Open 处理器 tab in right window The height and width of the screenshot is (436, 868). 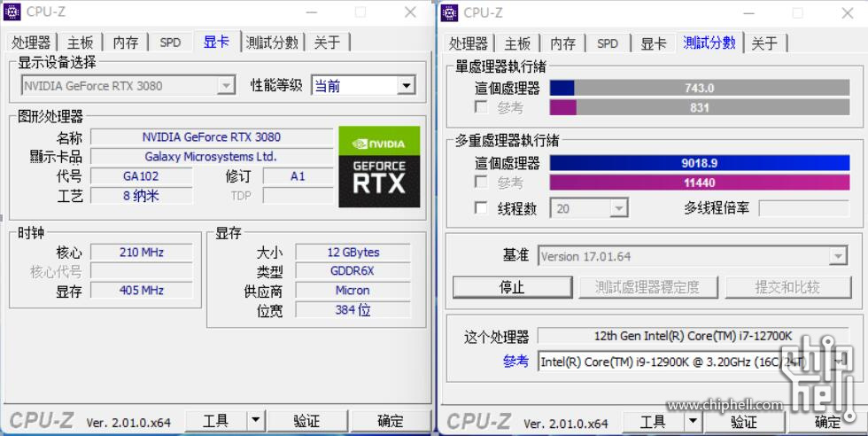(x=469, y=43)
